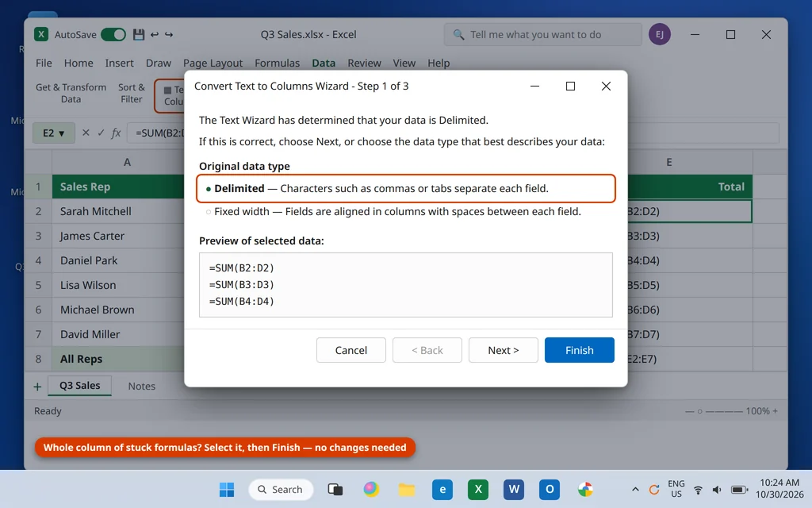Click Get & Transform Data group

71,94
